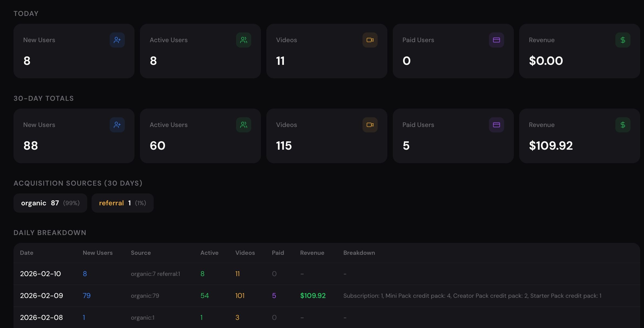Click today's Active Users green people icon

click(243, 40)
